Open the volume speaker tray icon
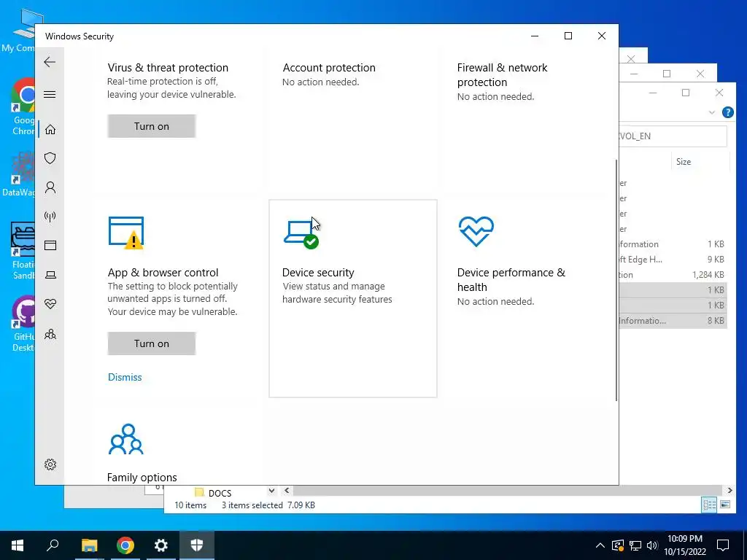 point(652,545)
